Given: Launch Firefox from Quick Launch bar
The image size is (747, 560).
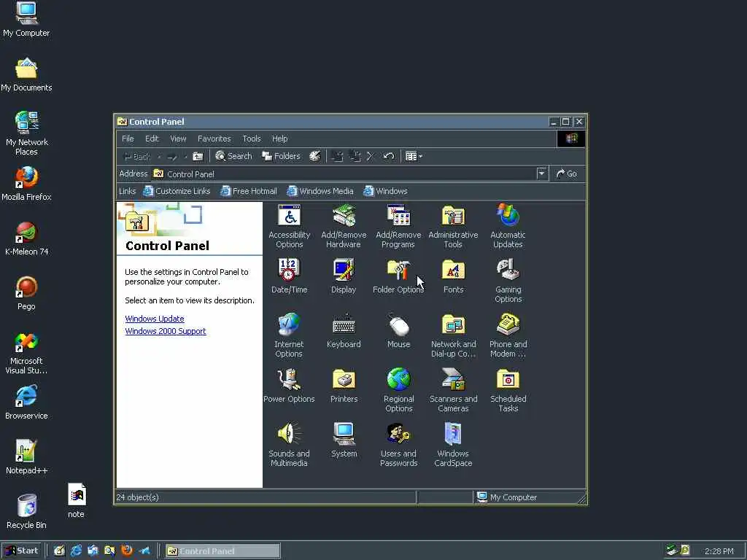Looking at the screenshot, I should (127, 551).
